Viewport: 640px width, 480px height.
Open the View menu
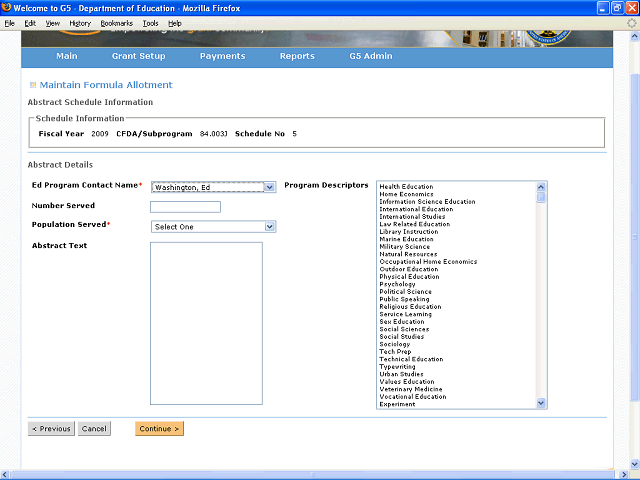(x=52, y=23)
